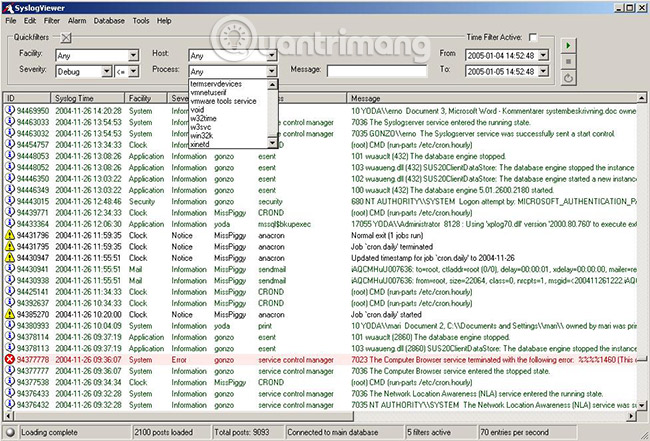Open the Severity dropdown set to Debug
The width and height of the screenshot is (650, 441).
click(x=106, y=72)
